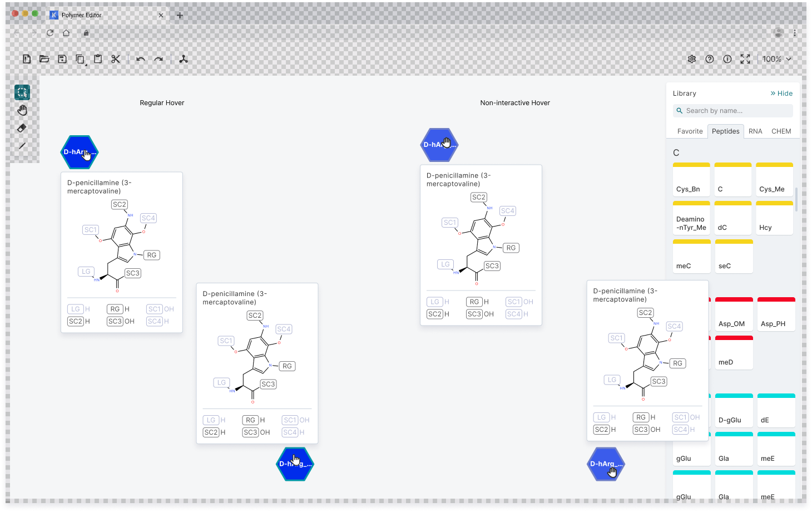
Task: Click the structure layout icon in the toolbar
Action: (184, 59)
